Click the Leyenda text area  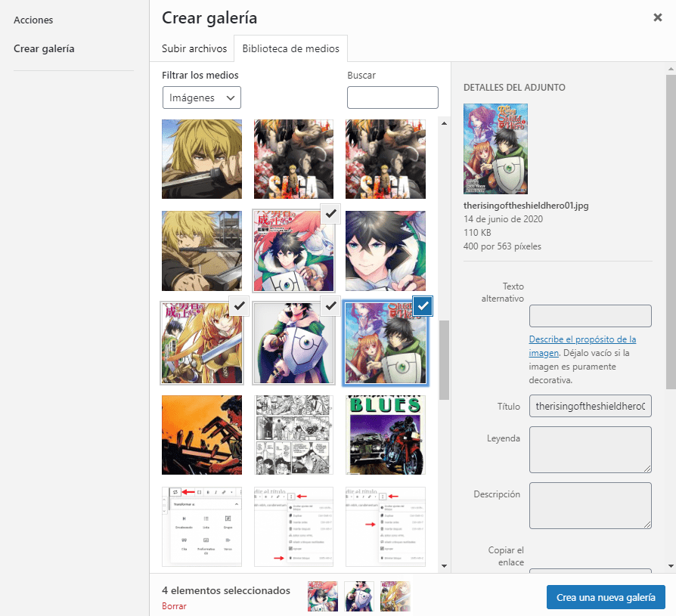[591, 450]
